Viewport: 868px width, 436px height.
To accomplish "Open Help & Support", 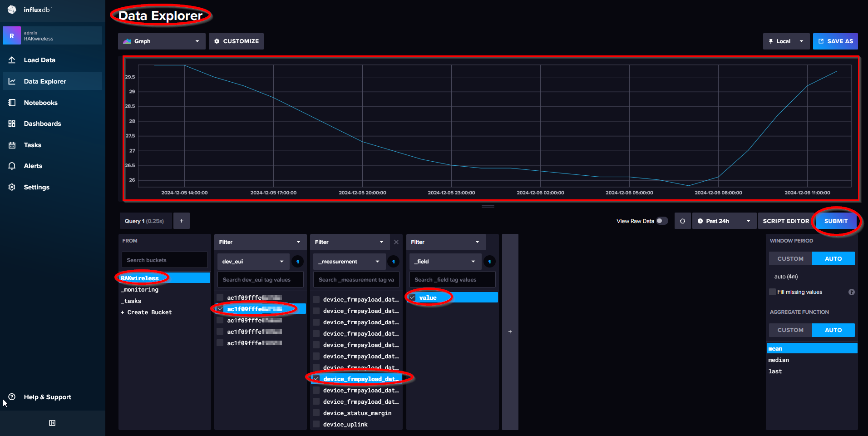I will [x=47, y=397].
